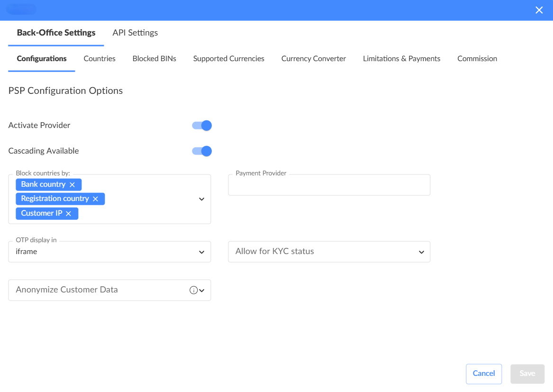Expand the Block countries by dropdown
The width and height of the screenshot is (553, 392).
(201, 199)
